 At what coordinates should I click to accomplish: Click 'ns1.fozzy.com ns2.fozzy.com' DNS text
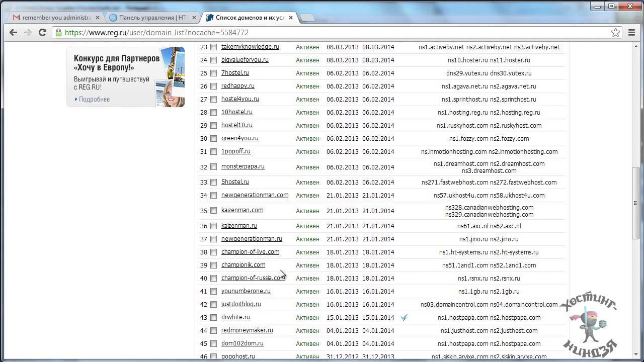point(489,138)
